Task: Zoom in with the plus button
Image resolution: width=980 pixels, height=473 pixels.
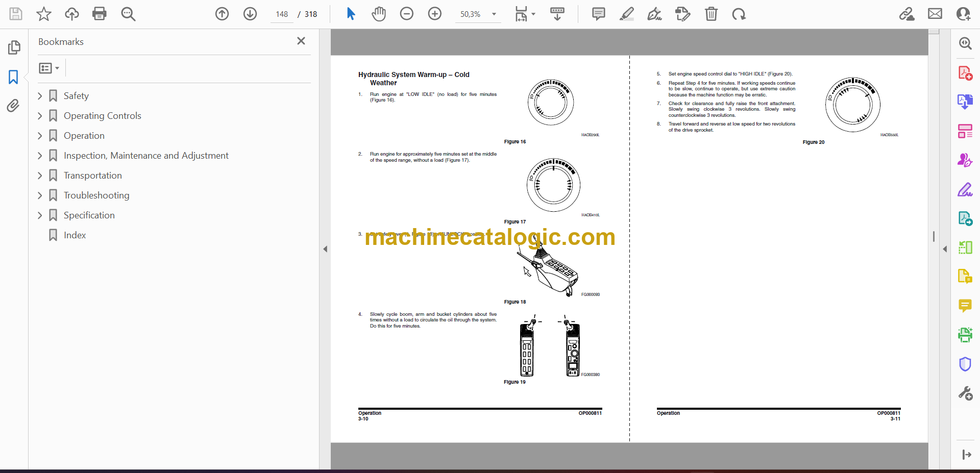Action: pyautogui.click(x=435, y=14)
